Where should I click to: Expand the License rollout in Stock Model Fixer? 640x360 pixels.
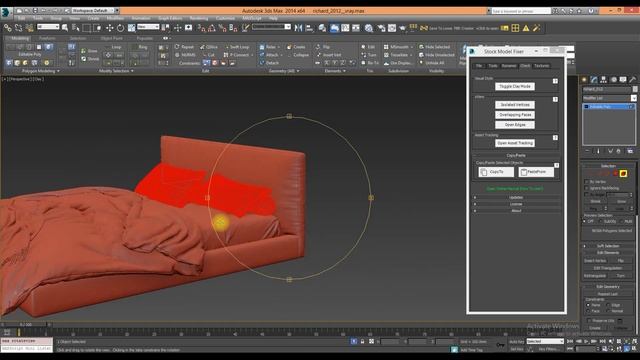click(x=516, y=204)
